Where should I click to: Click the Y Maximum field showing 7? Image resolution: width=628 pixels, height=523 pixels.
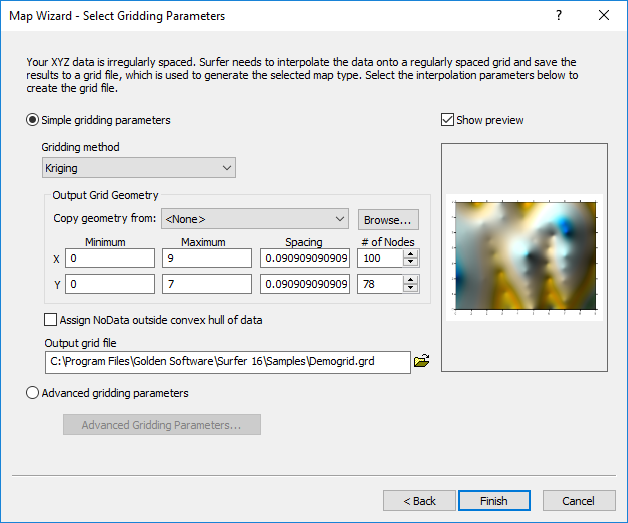click(x=207, y=284)
